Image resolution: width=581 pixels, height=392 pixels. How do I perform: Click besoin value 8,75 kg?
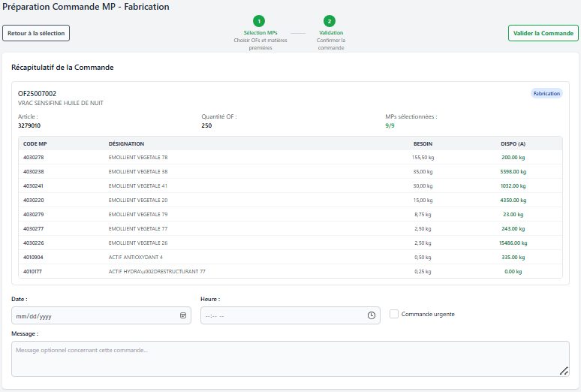pos(423,214)
